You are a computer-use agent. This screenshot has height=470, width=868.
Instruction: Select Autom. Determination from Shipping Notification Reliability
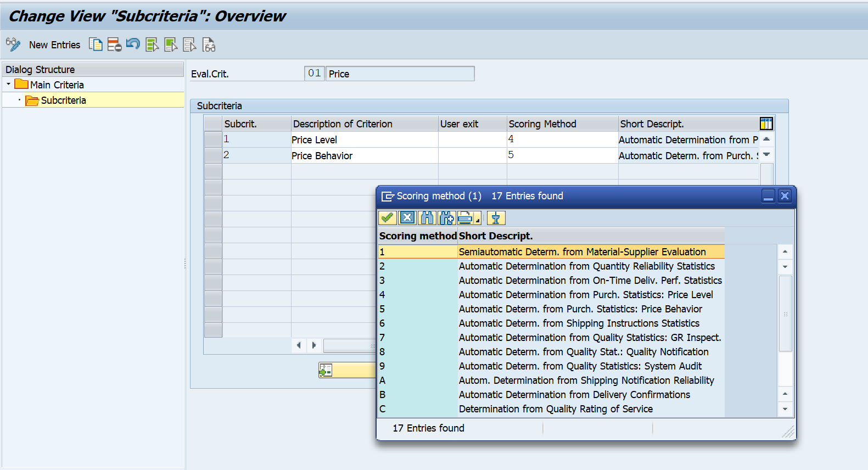pyautogui.click(x=586, y=381)
